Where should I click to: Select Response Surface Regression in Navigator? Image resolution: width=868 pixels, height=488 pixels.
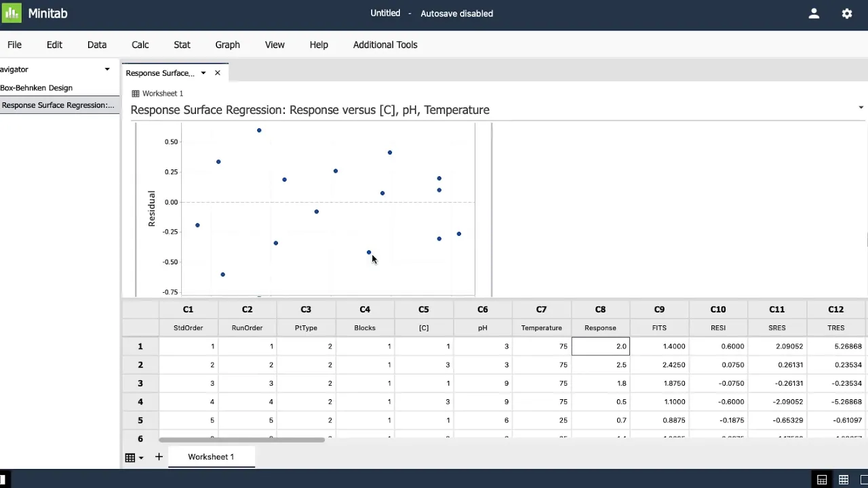[58, 105]
